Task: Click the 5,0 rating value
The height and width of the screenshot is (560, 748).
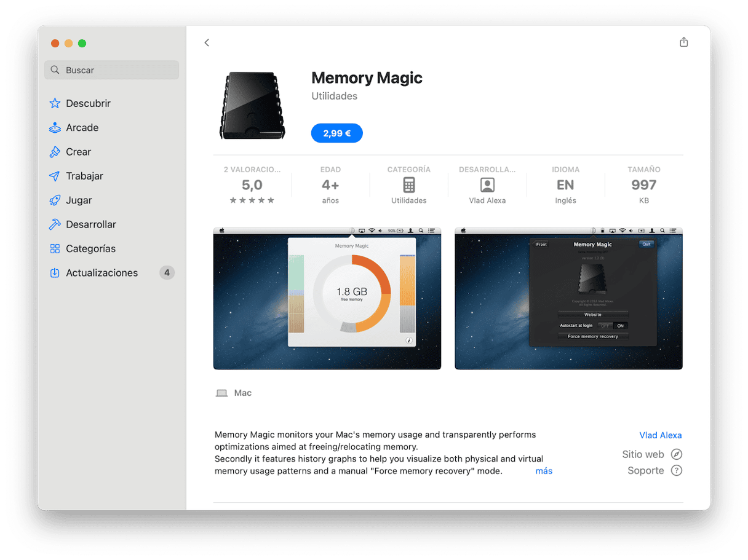Action: point(252,185)
